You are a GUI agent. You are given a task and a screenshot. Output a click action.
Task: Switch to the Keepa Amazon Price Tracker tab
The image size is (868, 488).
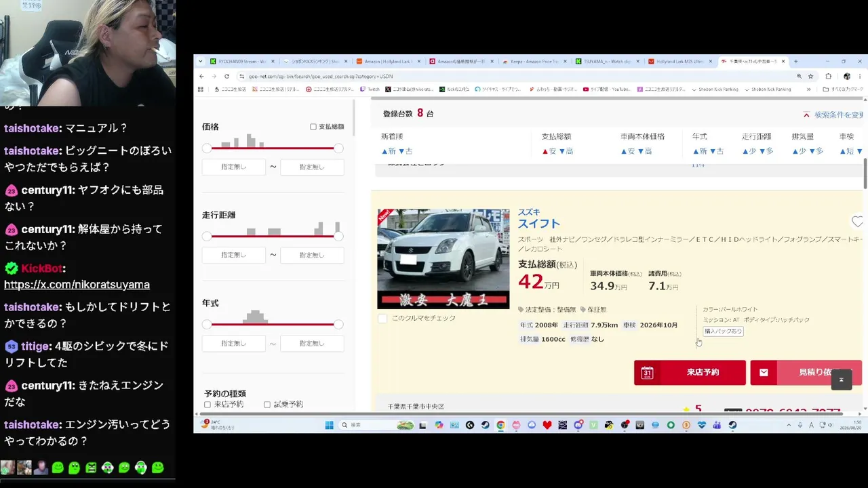pyautogui.click(x=536, y=61)
